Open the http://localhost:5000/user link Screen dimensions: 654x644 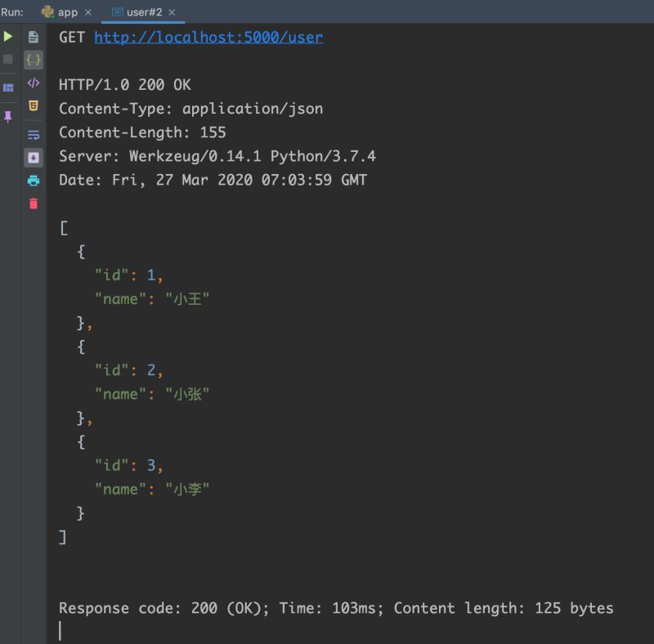coord(208,37)
